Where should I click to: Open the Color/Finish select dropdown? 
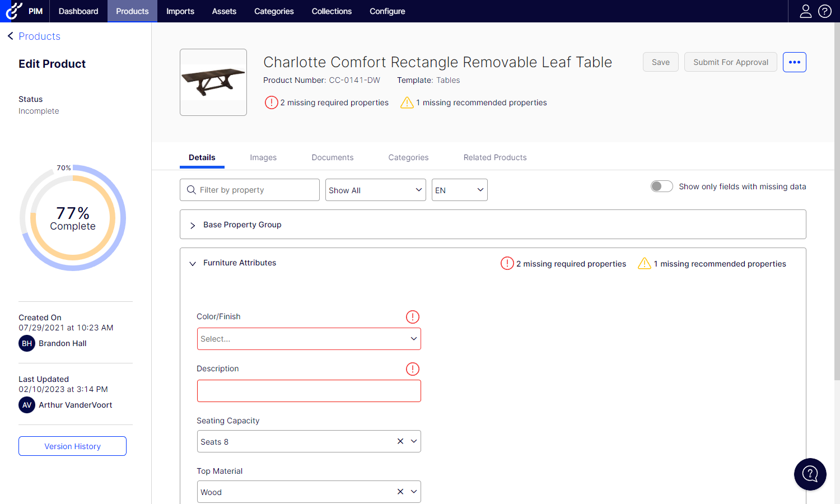(309, 339)
